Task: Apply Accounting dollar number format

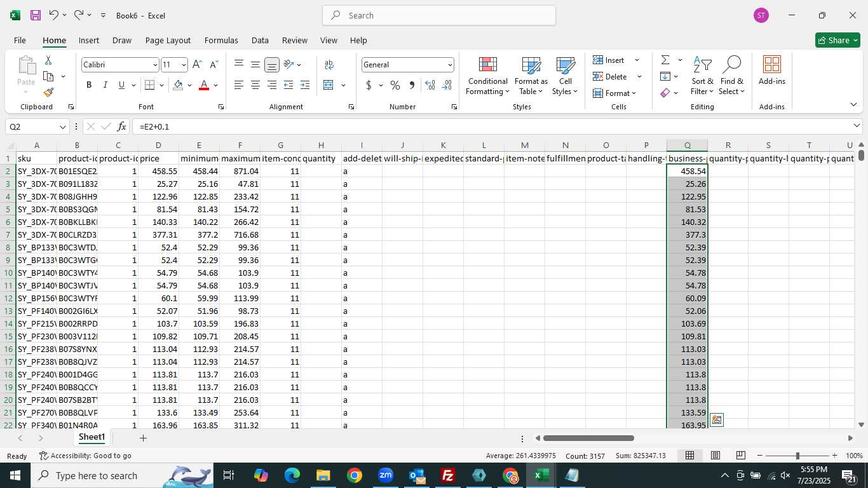Action: [369, 85]
